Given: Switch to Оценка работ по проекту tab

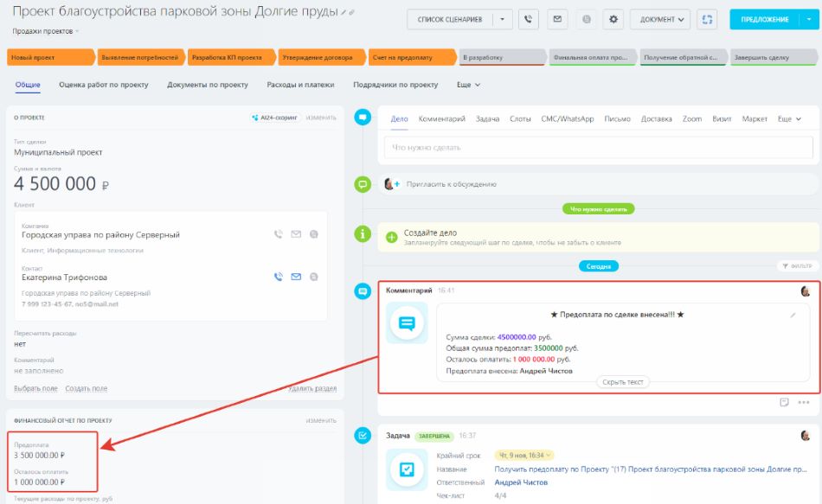Looking at the screenshot, I should 104,85.
